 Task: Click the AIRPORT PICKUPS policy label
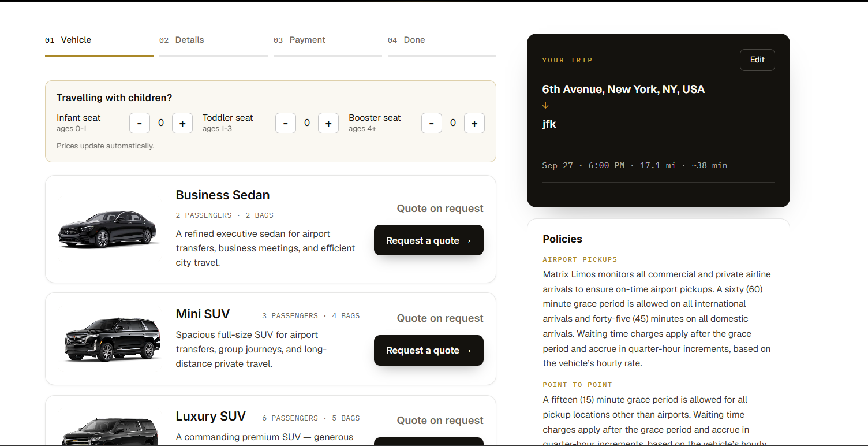coord(580,260)
